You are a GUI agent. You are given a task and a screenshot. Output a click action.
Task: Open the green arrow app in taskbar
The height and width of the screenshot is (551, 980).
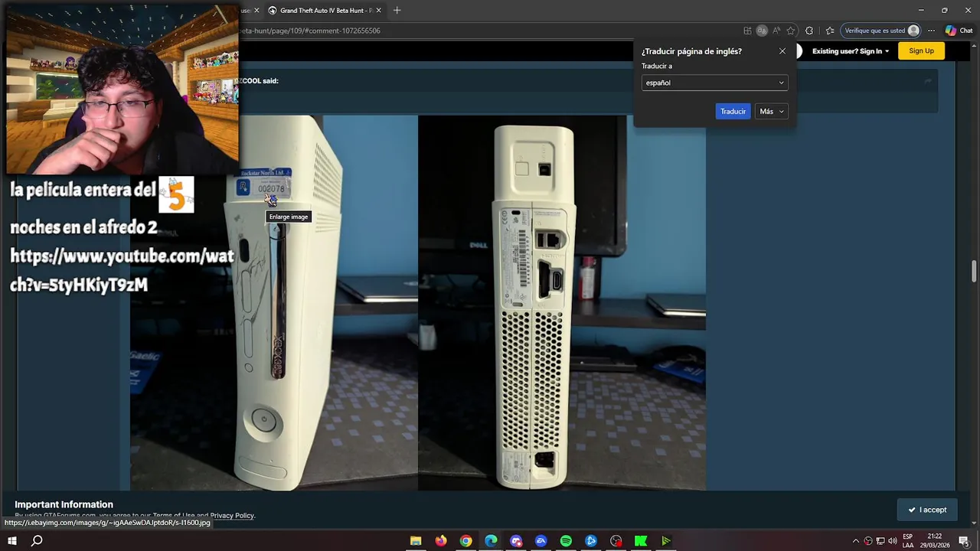pyautogui.click(x=666, y=541)
